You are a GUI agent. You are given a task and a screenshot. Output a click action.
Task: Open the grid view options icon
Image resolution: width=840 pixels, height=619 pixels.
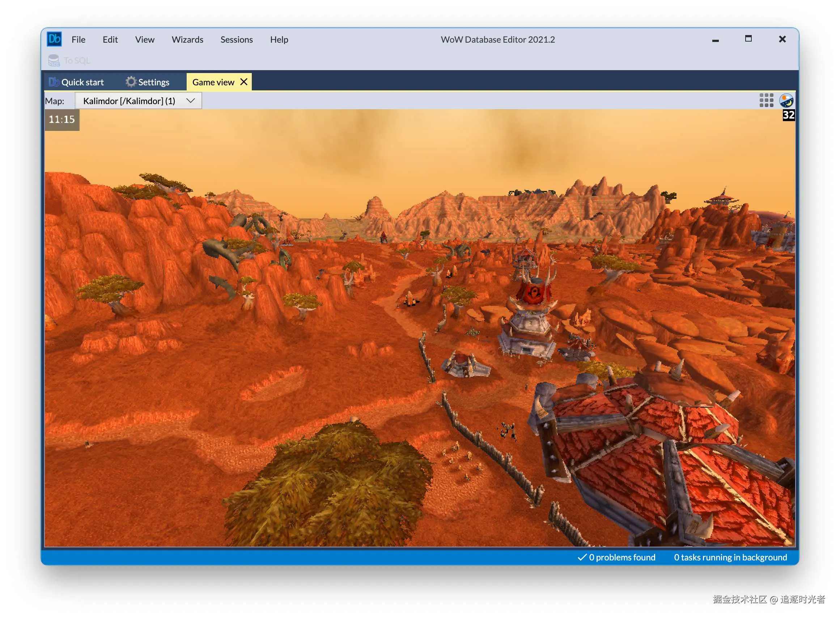pyautogui.click(x=766, y=101)
